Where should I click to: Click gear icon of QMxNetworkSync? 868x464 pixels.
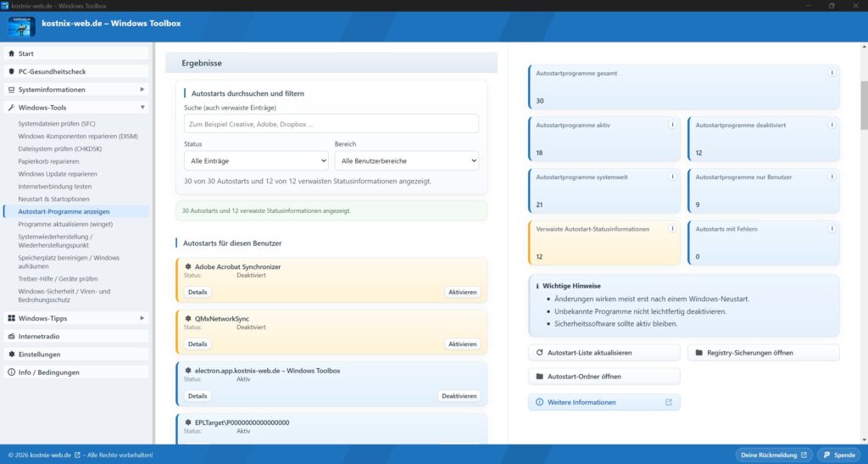point(188,319)
